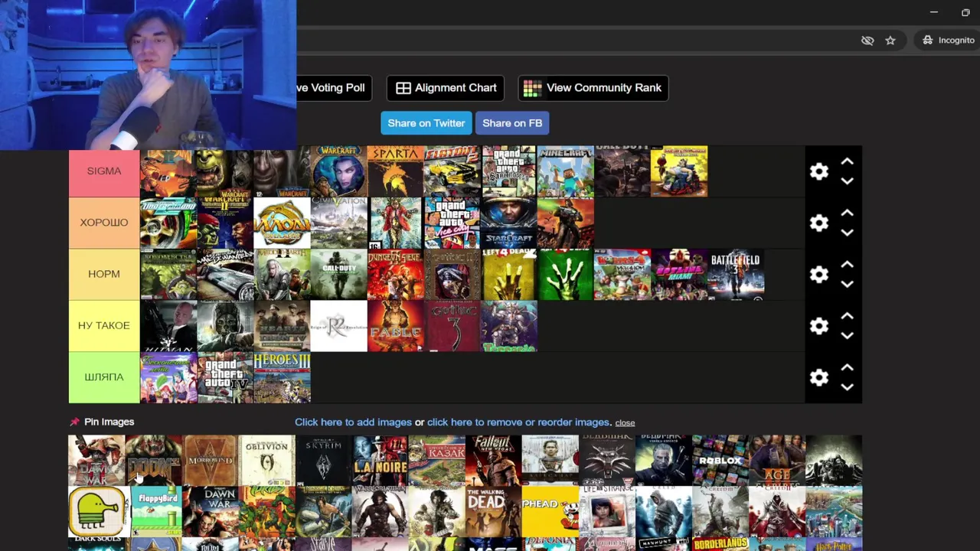Open settings gear for SIGMA tier
This screenshot has width=980, height=551.
point(819,171)
